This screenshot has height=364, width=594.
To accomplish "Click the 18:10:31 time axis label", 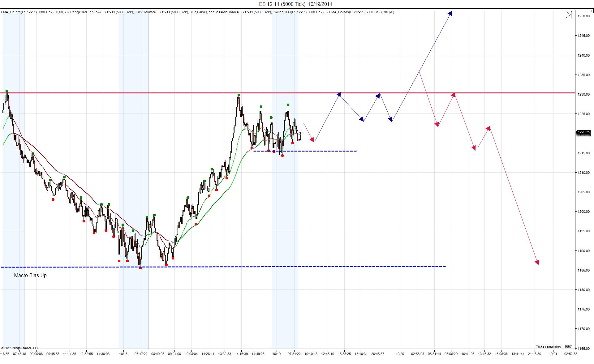I will coord(361,354).
